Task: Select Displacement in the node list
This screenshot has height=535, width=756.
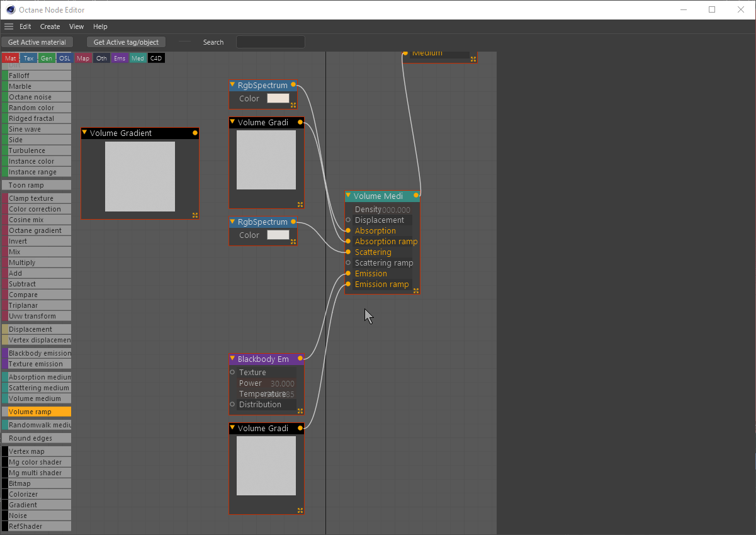Action: pos(37,329)
